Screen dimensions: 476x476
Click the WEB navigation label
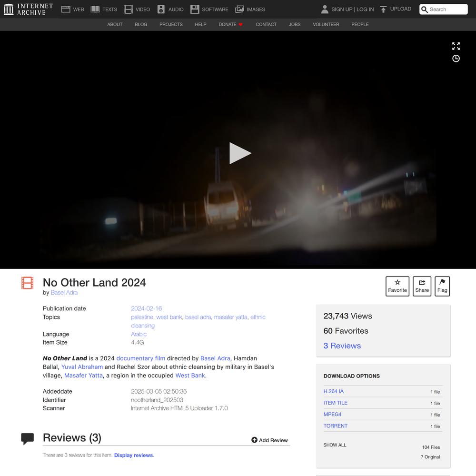pos(79,10)
